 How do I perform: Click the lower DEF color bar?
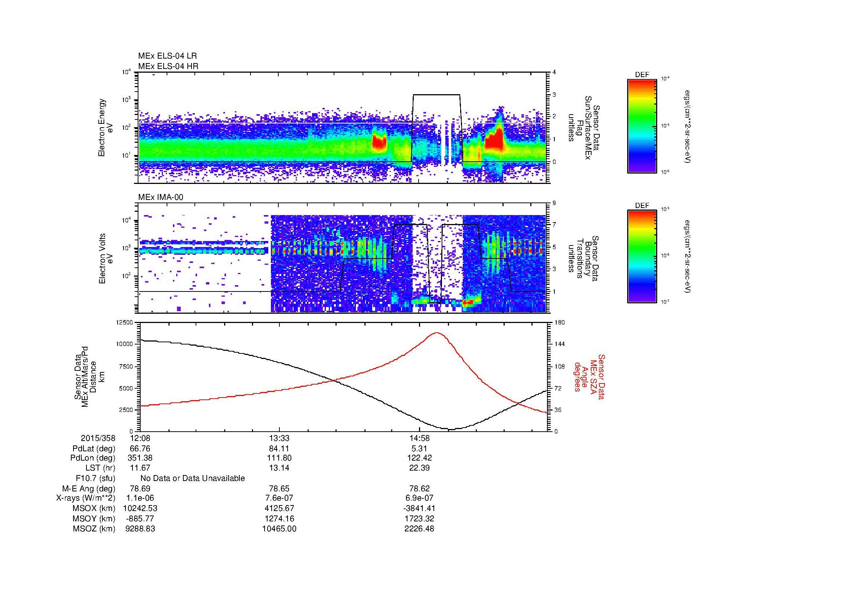tap(642, 257)
